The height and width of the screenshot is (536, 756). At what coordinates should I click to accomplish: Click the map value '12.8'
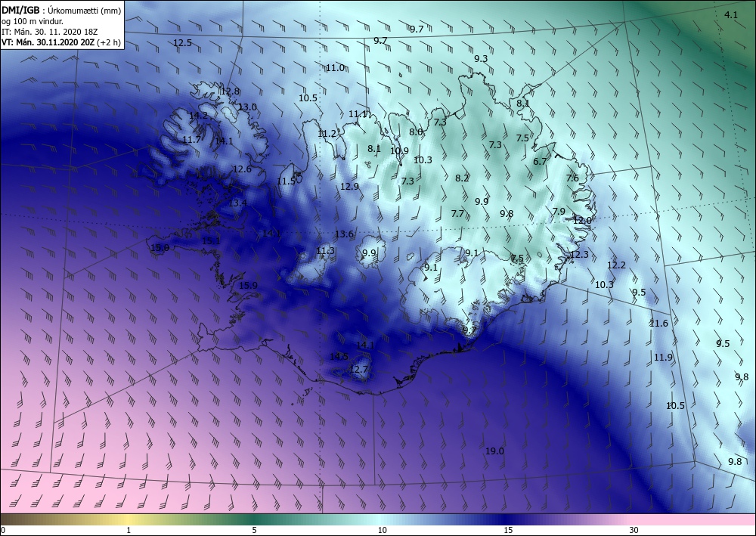coord(230,91)
